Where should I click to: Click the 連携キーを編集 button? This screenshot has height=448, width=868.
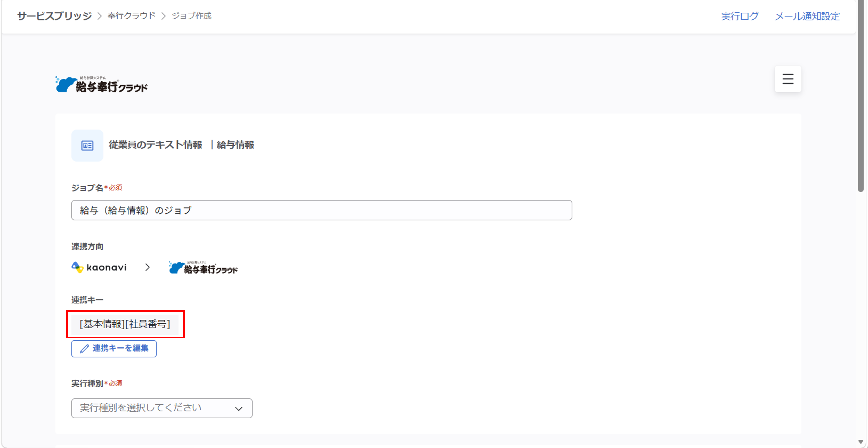click(x=114, y=348)
